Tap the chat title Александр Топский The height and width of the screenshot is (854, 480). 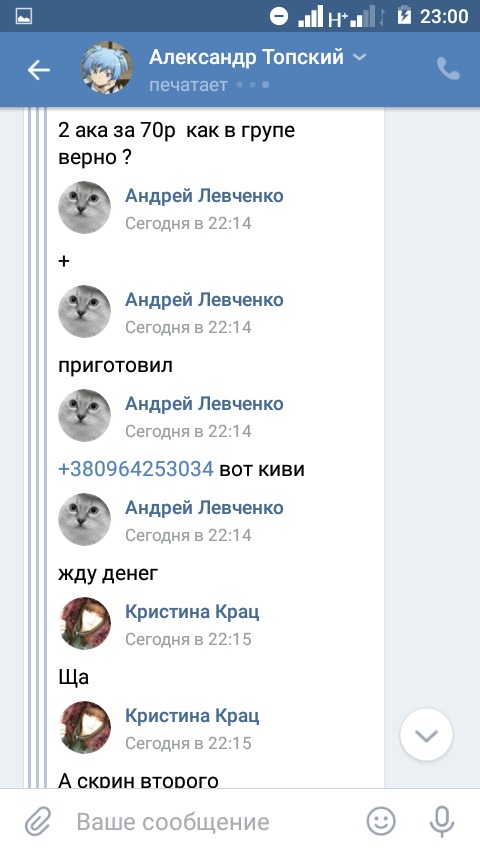click(246, 57)
